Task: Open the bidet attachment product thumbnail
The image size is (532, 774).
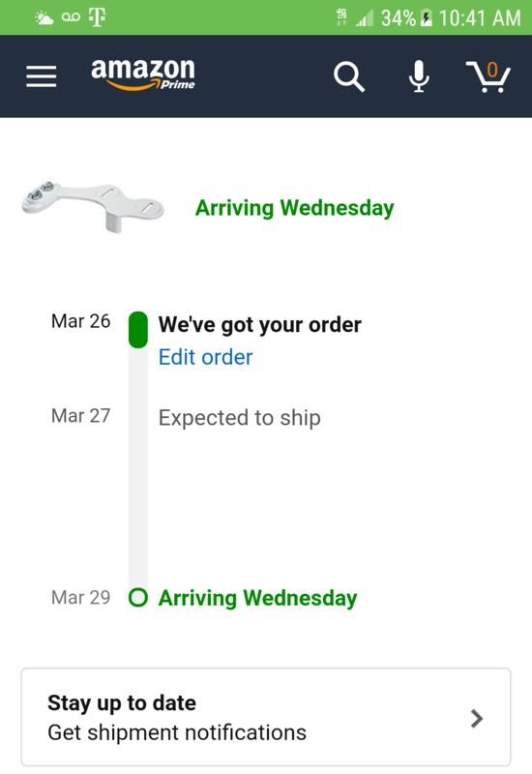Action: coord(93,206)
